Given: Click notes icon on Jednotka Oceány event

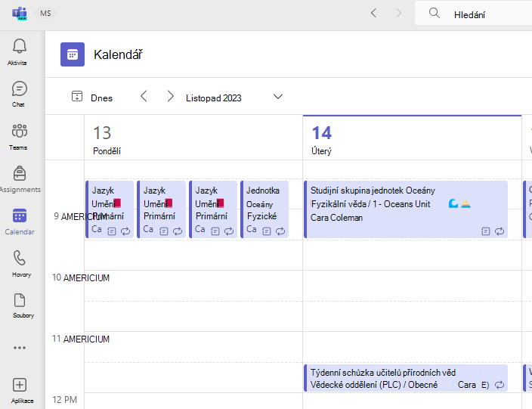Looking at the screenshot, I should coord(267,231).
